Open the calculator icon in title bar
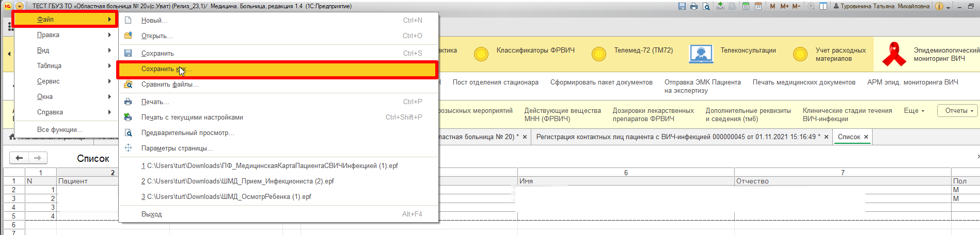Viewport: 980px width, 235px height. pyautogui.click(x=746, y=6)
